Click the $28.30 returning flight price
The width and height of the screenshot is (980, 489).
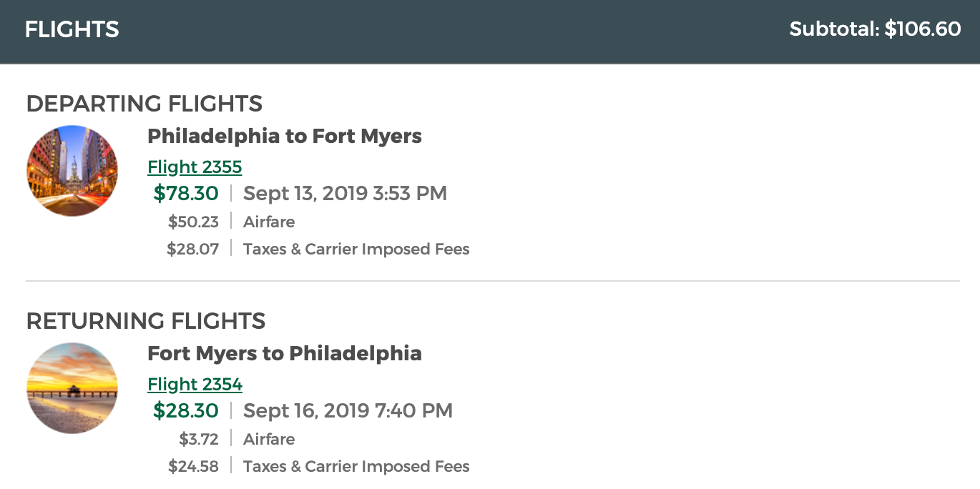point(186,410)
